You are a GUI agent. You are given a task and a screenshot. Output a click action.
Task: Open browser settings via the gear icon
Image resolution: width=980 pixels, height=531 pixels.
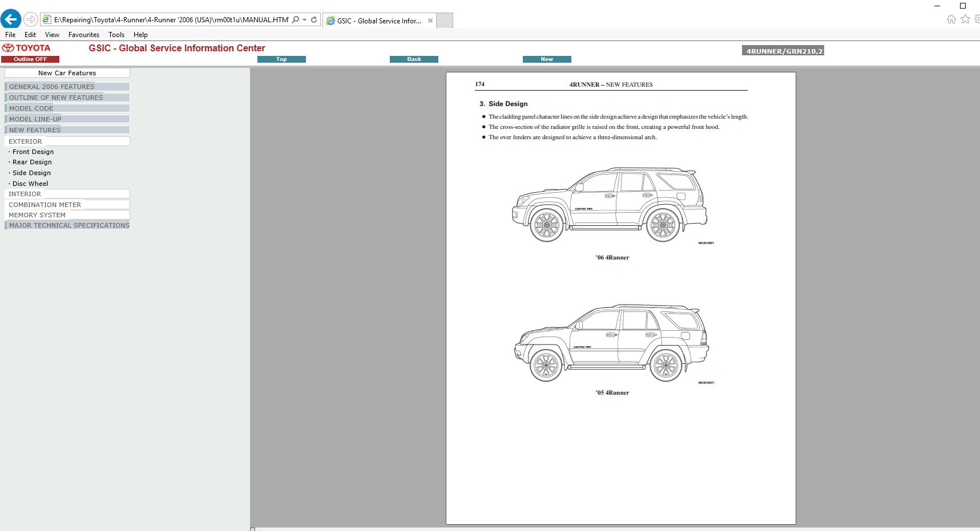(x=977, y=19)
